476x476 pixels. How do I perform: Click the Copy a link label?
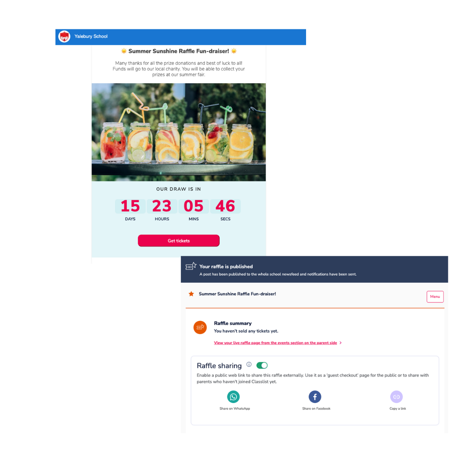[398, 408]
